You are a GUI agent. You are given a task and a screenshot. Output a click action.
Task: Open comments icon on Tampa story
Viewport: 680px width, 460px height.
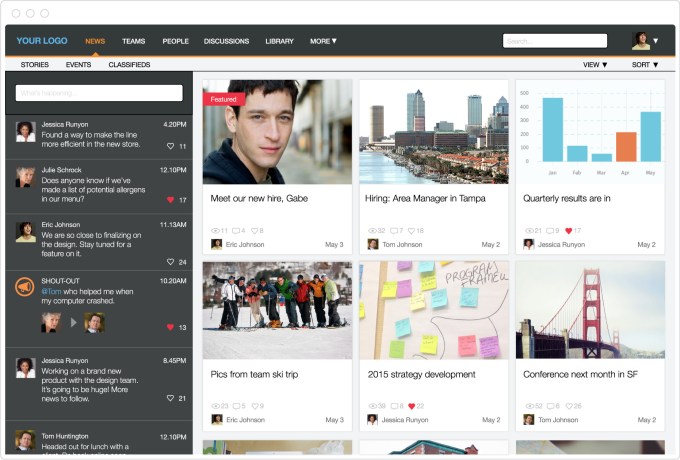pos(394,231)
